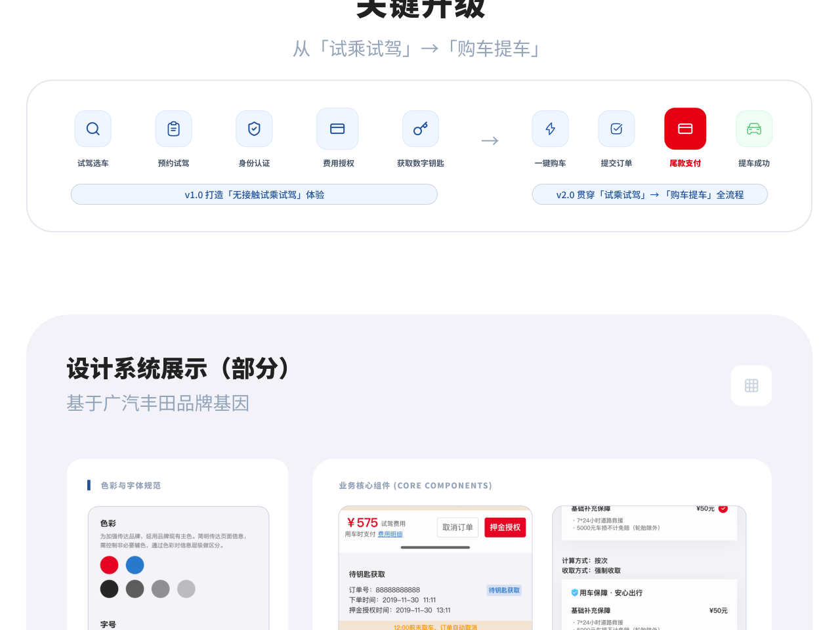Click the 设计系统展示(部分) title
Screen dimensions: 840x630
(178, 369)
